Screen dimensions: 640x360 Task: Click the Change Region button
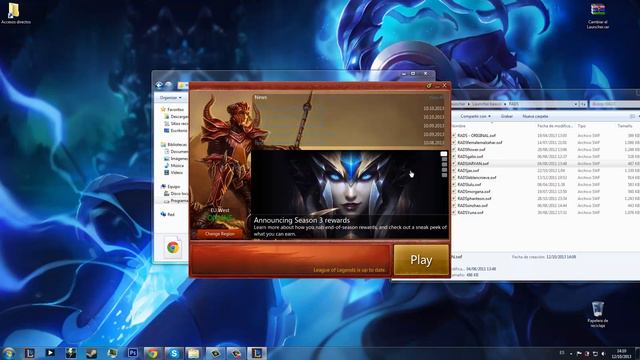coord(220,234)
